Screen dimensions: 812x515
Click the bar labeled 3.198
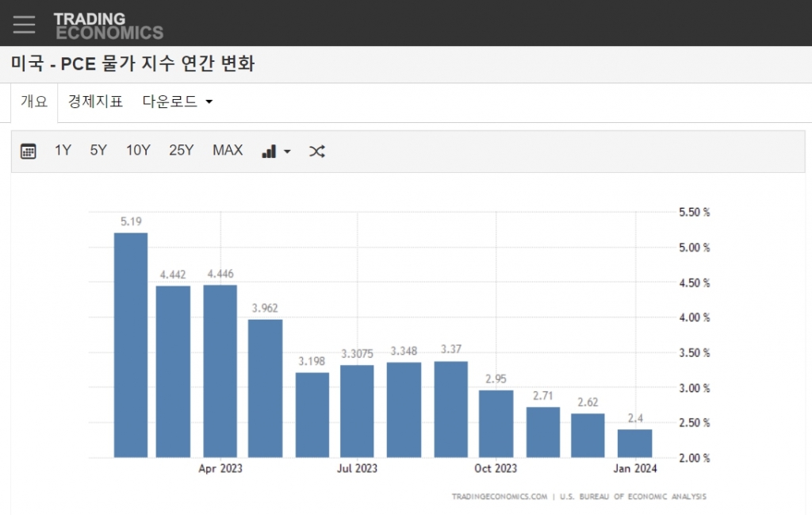312,414
